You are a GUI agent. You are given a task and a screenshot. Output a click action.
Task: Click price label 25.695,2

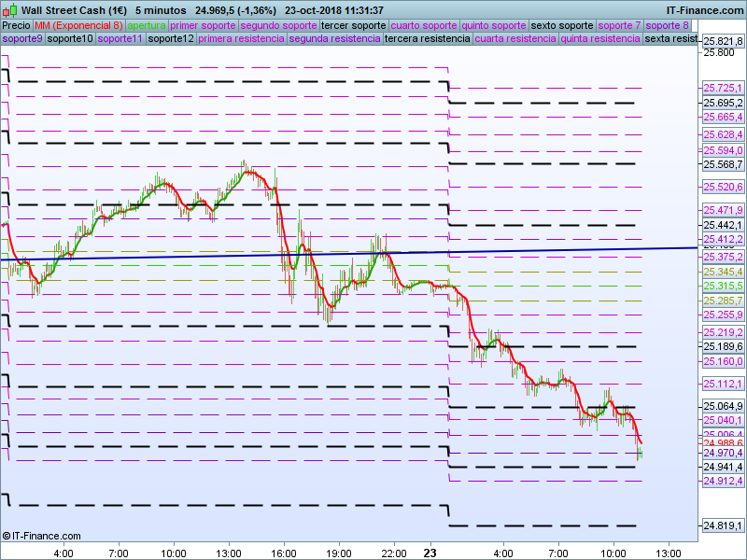(723, 103)
